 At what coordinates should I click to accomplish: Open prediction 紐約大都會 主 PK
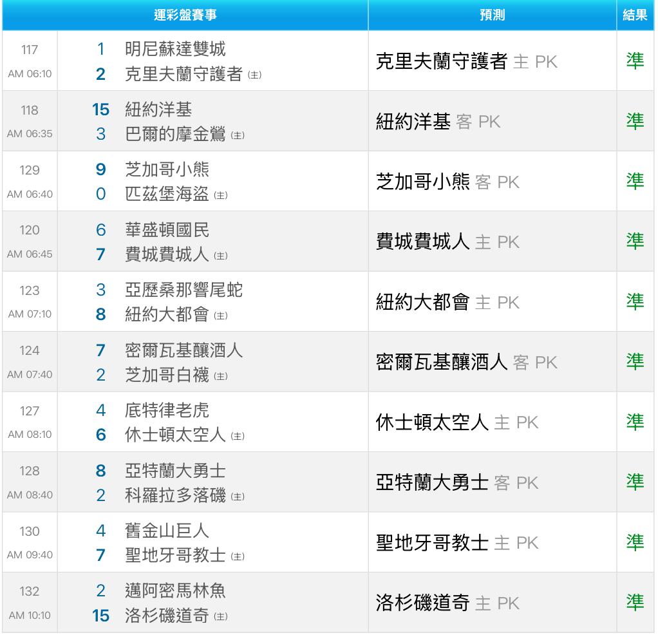coord(447,302)
